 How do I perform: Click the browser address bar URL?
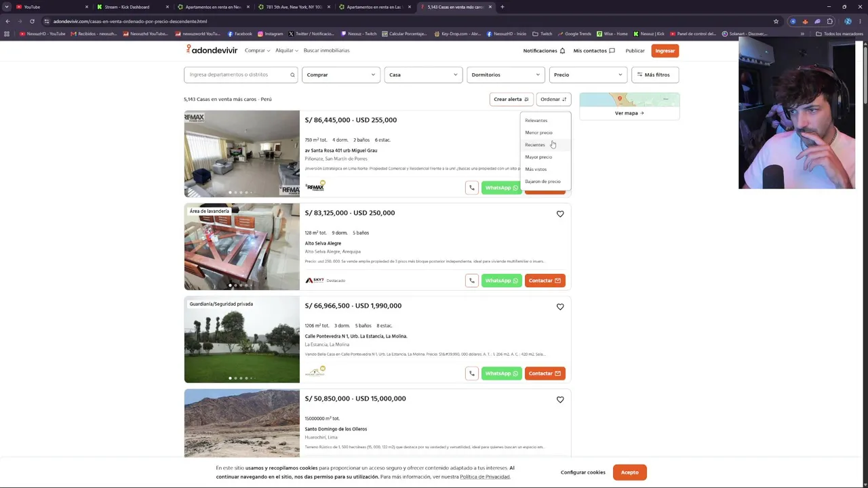pos(130,21)
